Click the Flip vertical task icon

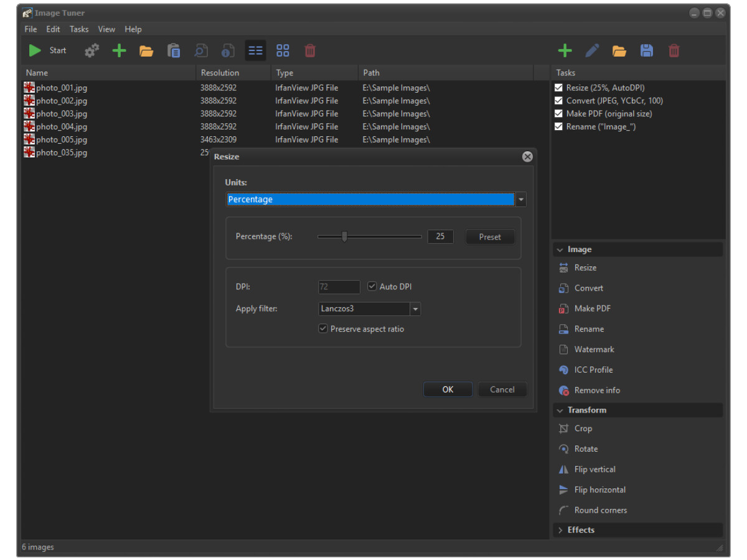point(564,470)
